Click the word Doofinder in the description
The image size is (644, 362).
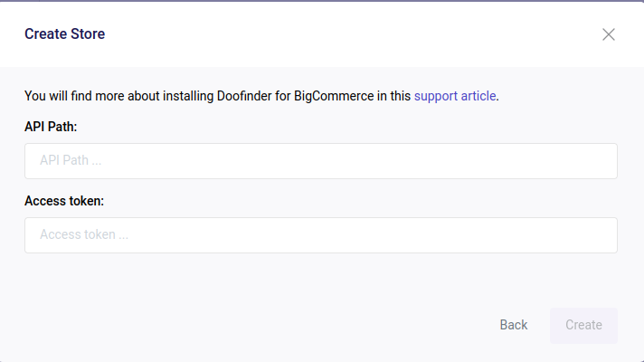click(x=244, y=96)
